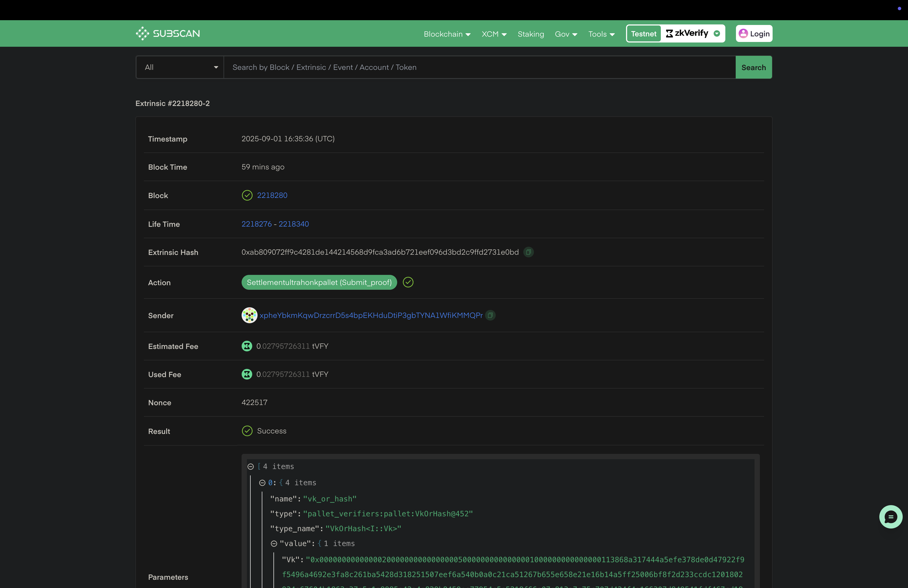
Task: Open block 2218280 link
Action: coord(272,195)
